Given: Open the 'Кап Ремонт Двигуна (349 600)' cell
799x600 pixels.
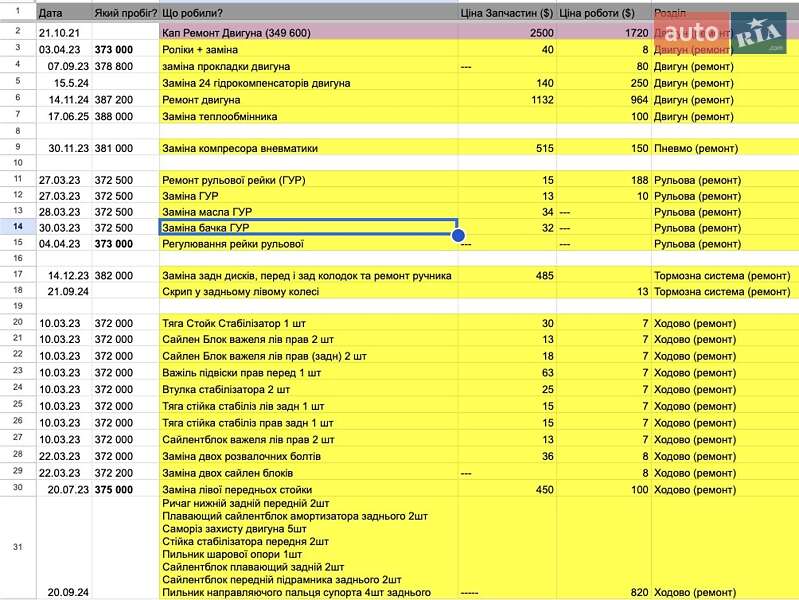Looking at the screenshot, I should point(308,33).
